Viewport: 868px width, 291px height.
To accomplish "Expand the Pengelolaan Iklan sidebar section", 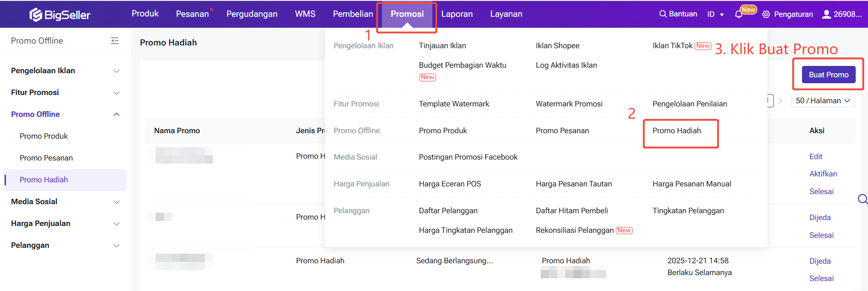I will (117, 71).
